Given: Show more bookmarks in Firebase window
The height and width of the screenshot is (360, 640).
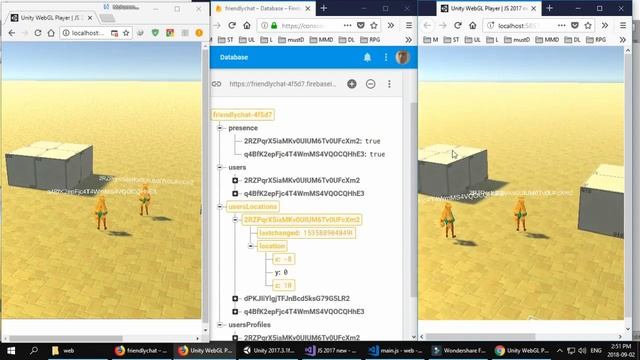Looking at the screenshot, I should (x=409, y=40).
